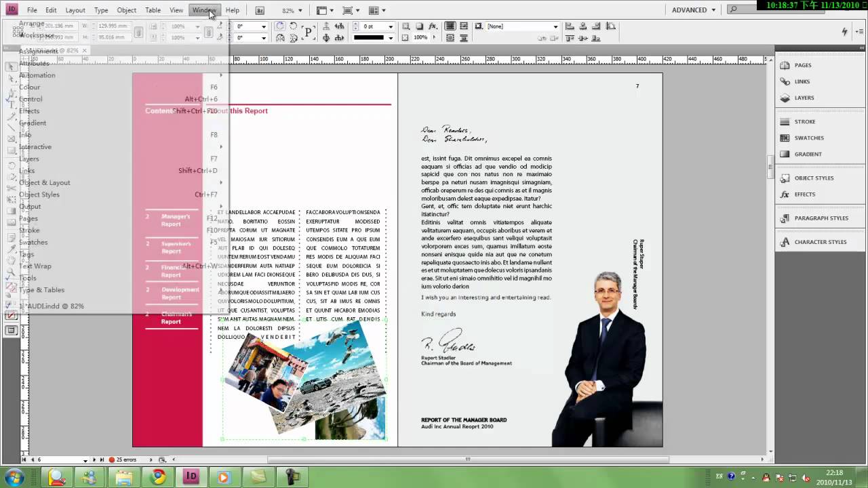Open the media player taskbar icon
Image resolution: width=868 pixels, height=488 pixels.
224,477
